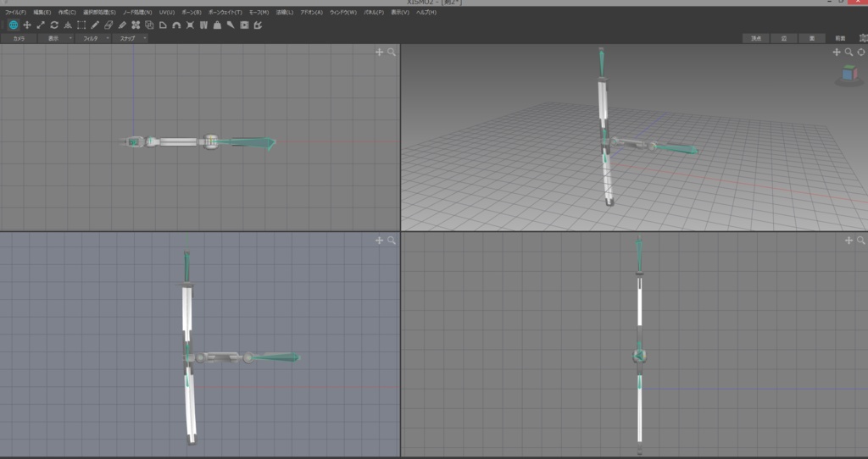Toggle the 前面 front-only option
The width and height of the screenshot is (868, 459).
coord(840,38)
